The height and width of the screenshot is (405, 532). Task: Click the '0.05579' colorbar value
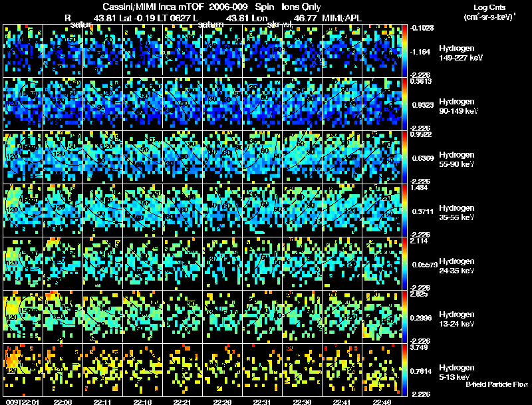point(424,265)
